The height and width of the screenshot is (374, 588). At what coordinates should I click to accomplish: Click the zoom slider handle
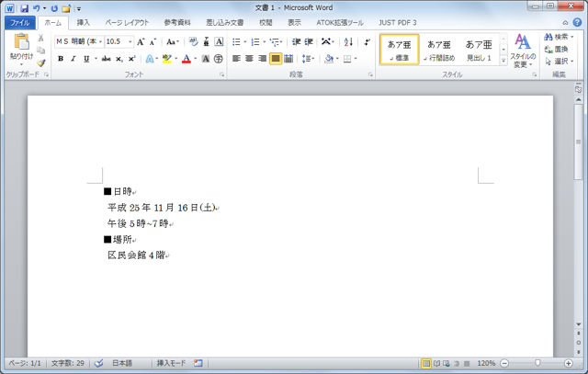pyautogui.click(x=537, y=363)
